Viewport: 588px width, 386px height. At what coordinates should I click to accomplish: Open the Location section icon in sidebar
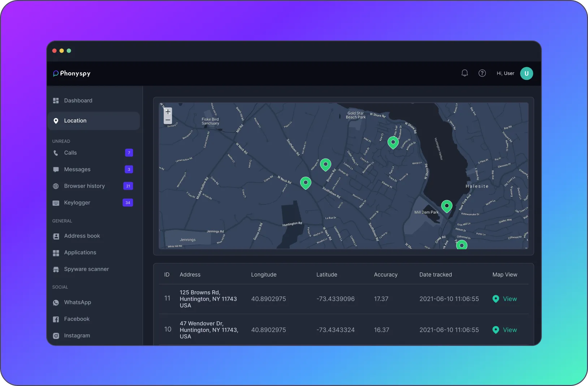coord(56,121)
